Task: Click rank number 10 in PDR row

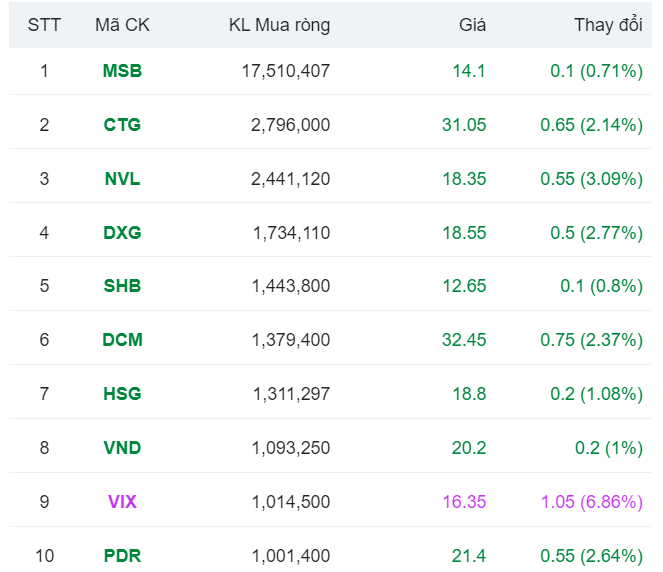Action: (44, 556)
